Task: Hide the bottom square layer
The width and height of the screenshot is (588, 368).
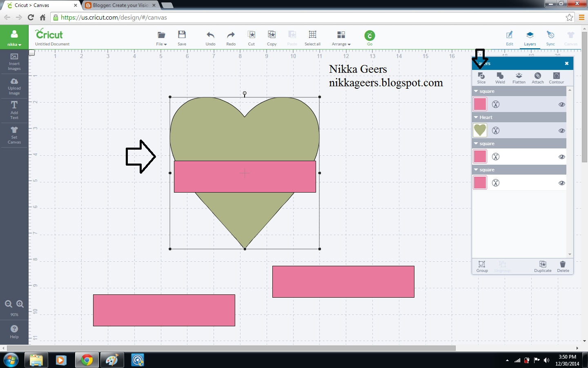Action: [x=562, y=183]
